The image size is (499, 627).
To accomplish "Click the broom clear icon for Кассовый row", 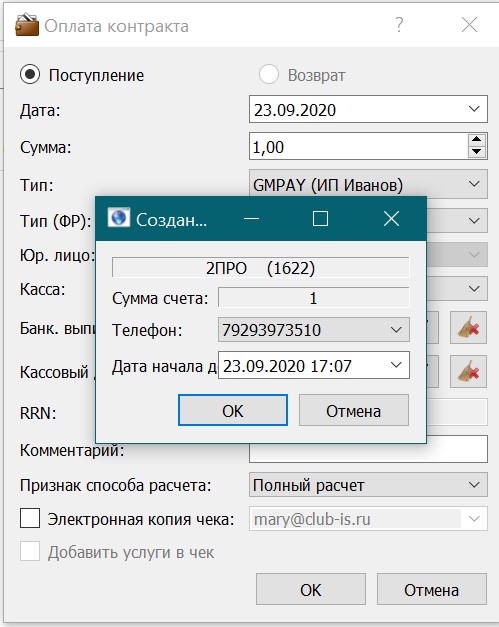I will 468,371.
